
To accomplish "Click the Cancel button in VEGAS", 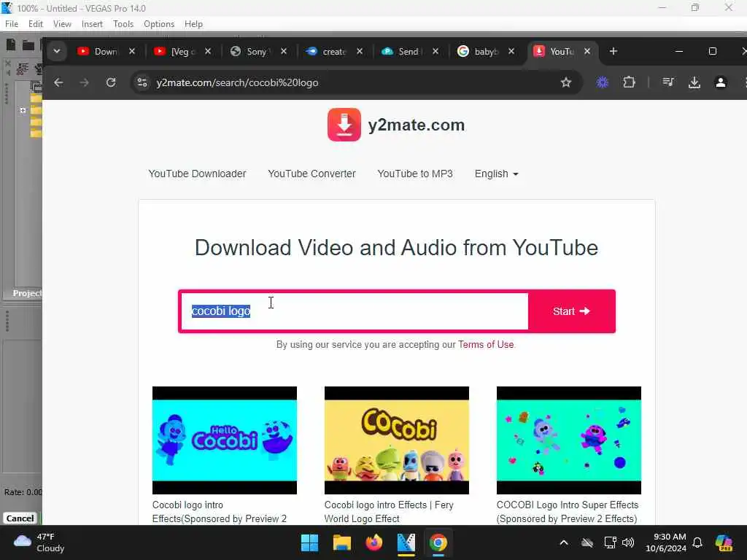I will [x=20, y=518].
